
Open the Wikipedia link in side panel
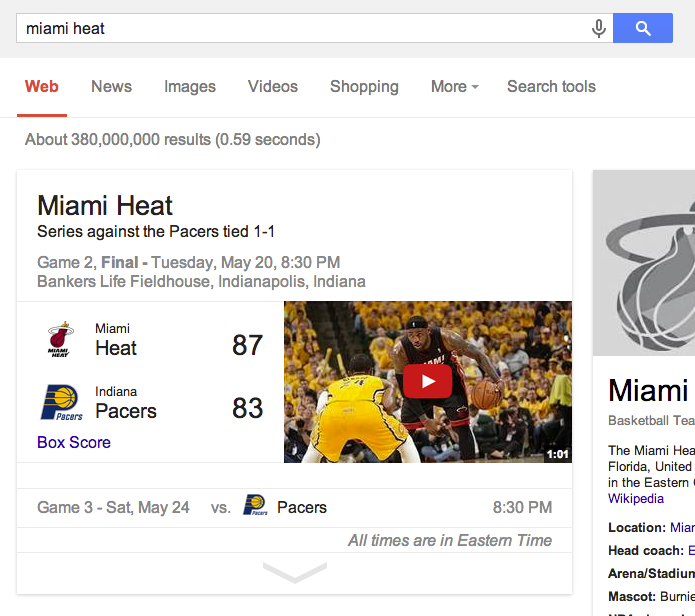(x=636, y=499)
